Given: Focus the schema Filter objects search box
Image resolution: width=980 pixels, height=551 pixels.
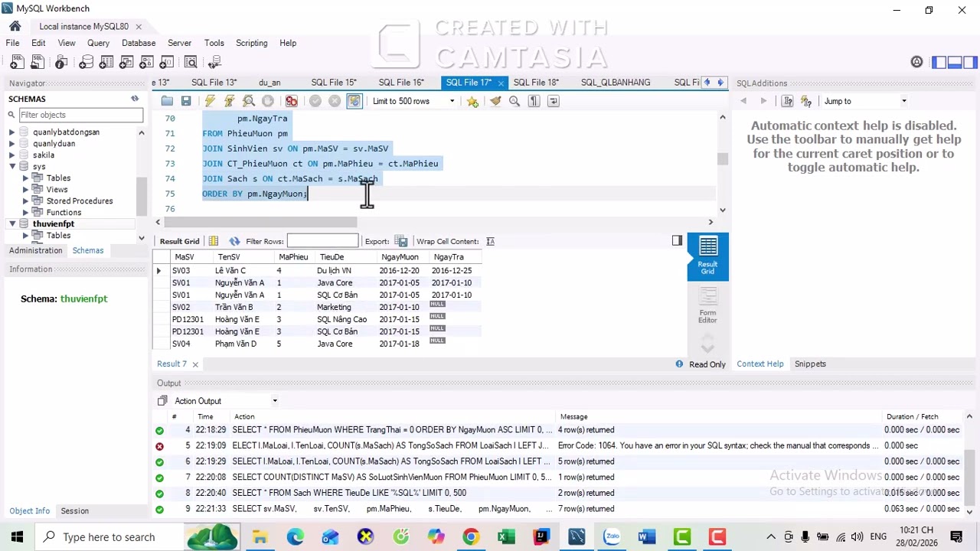Looking at the screenshot, I should coord(80,115).
